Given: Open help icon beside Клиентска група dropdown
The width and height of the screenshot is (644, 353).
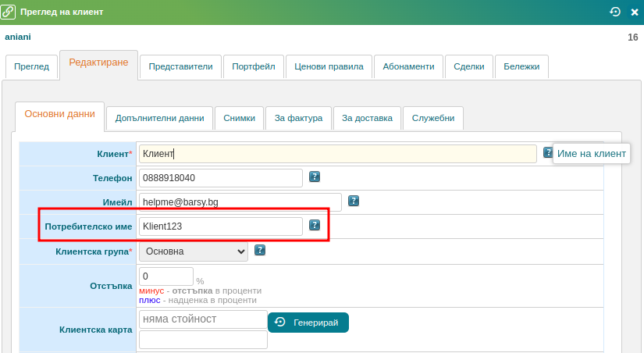Looking at the screenshot, I should tap(260, 250).
